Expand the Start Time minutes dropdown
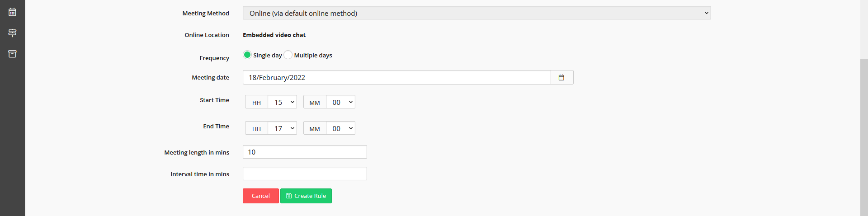This screenshot has height=216, width=868. 340,102
